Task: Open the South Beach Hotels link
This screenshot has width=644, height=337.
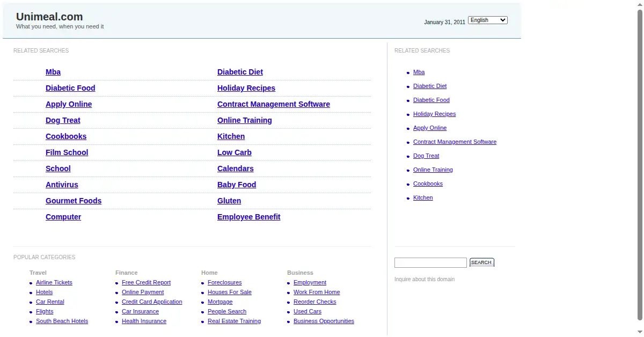Action: point(62,321)
